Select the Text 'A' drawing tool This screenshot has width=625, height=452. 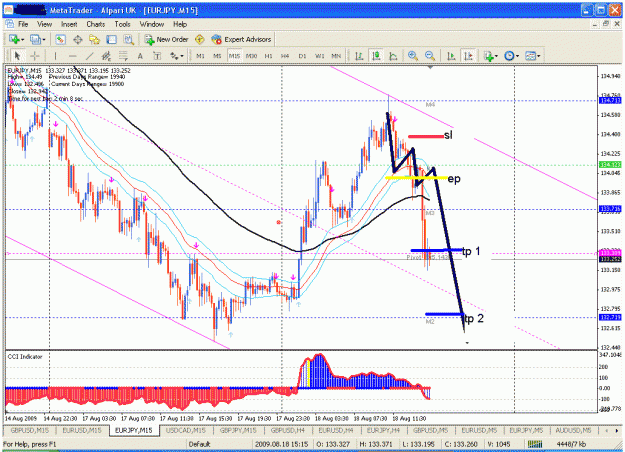click(x=140, y=56)
